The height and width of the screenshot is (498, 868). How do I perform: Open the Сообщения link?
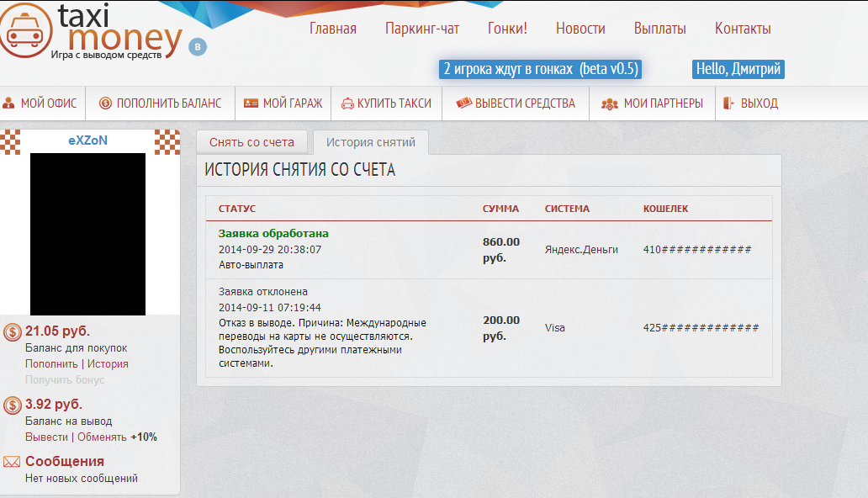click(x=65, y=462)
